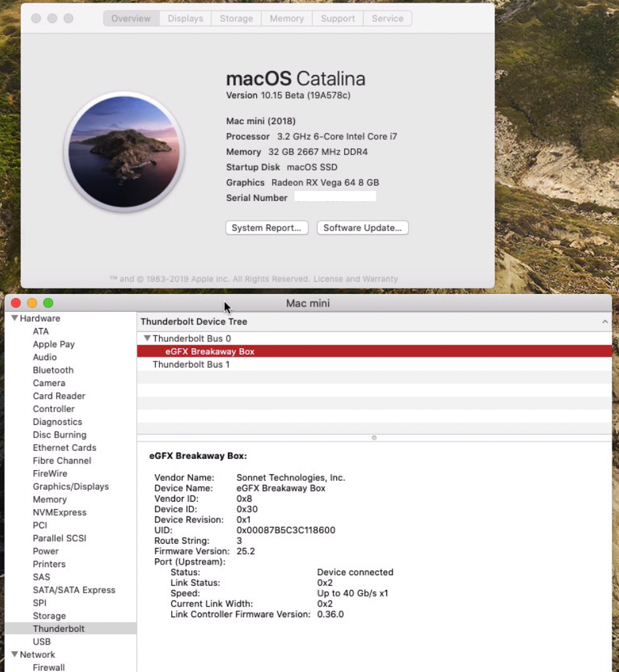Viewport: 619px width, 672px height.
Task: Click the Speed value Up to 40 Gb/s x1
Action: tap(352, 593)
